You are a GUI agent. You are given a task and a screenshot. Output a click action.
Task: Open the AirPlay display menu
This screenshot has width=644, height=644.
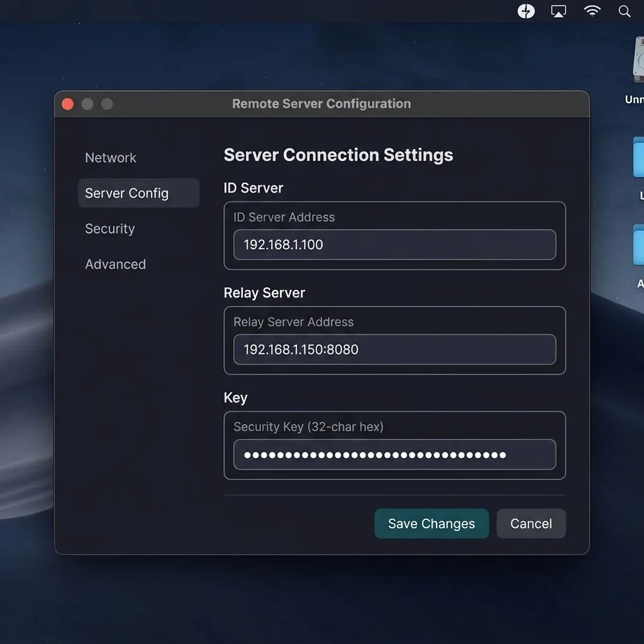(x=558, y=11)
